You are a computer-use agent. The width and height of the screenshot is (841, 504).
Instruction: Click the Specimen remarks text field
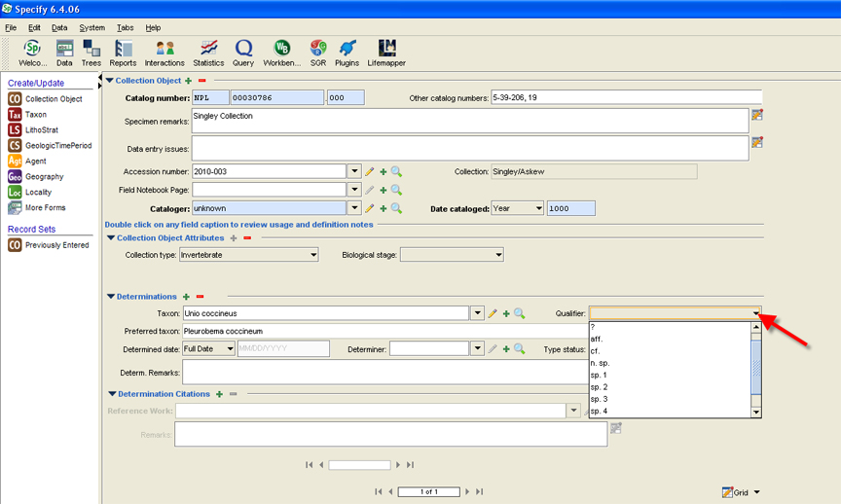469,120
